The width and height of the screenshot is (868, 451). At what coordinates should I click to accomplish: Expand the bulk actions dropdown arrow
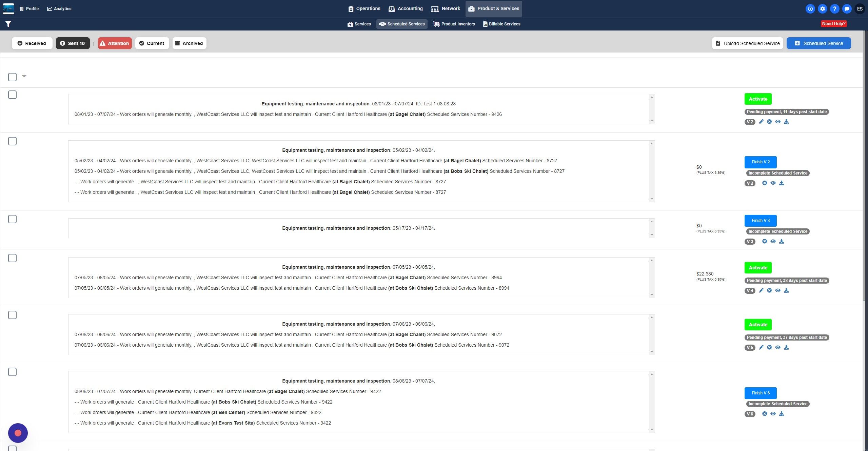pyautogui.click(x=24, y=76)
